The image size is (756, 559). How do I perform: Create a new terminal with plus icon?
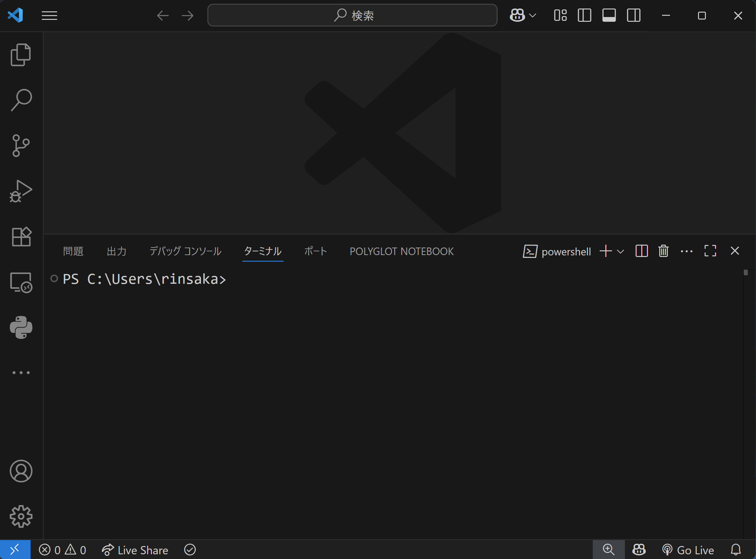pos(605,251)
